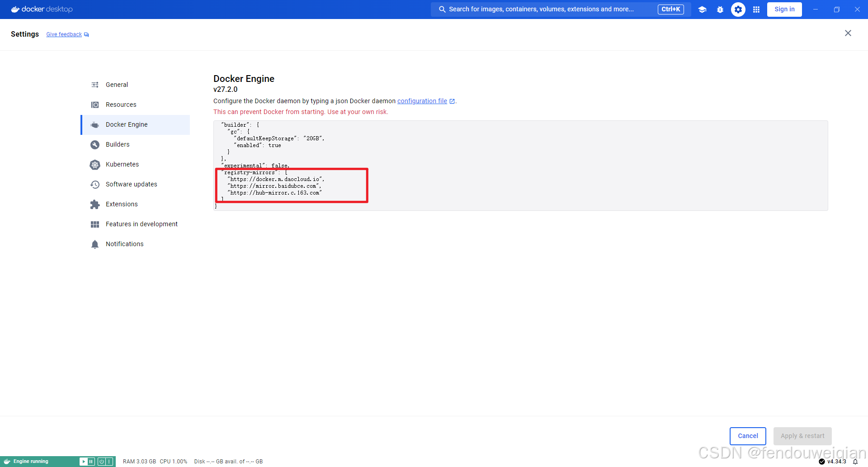Image resolution: width=868 pixels, height=467 pixels.
Task: Click the notification bell in the bottom-right corner
Action: click(x=855, y=462)
